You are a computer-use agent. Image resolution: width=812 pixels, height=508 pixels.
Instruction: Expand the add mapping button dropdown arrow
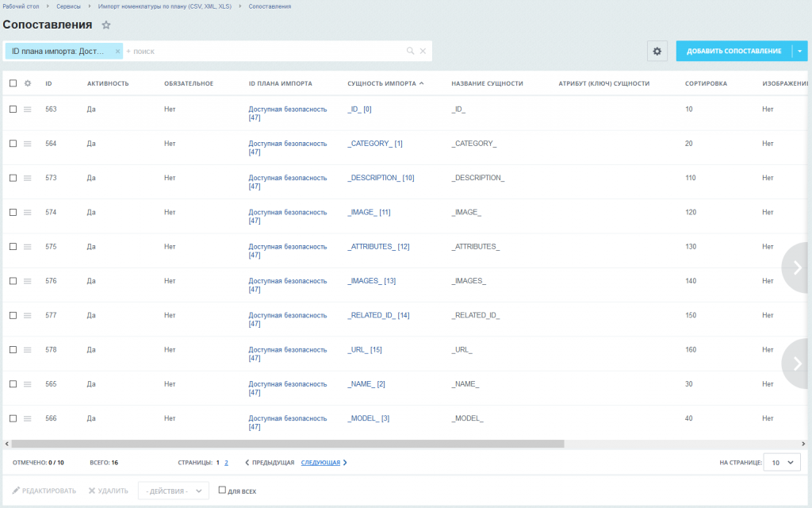click(799, 52)
